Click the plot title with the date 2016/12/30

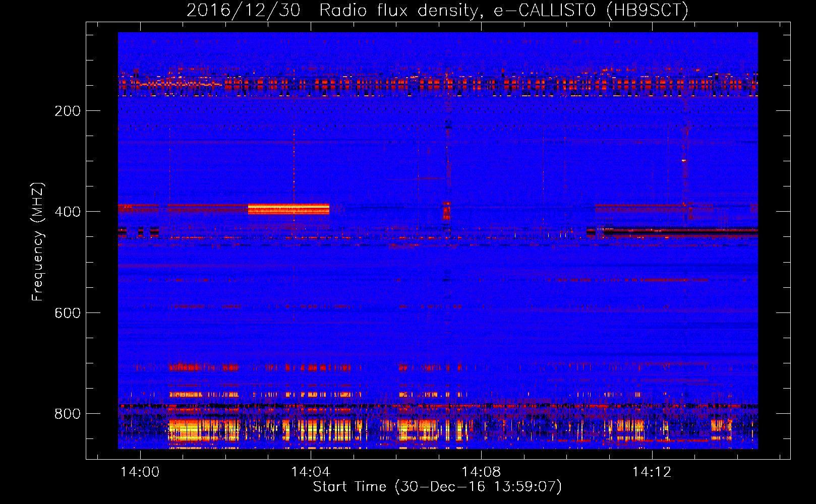(x=437, y=11)
